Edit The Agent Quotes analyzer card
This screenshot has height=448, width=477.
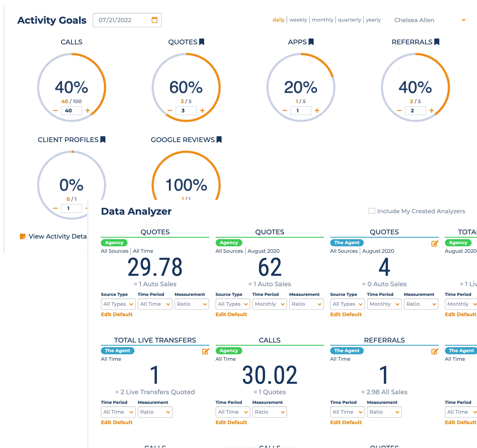pyautogui.click(x=435, y=243)
